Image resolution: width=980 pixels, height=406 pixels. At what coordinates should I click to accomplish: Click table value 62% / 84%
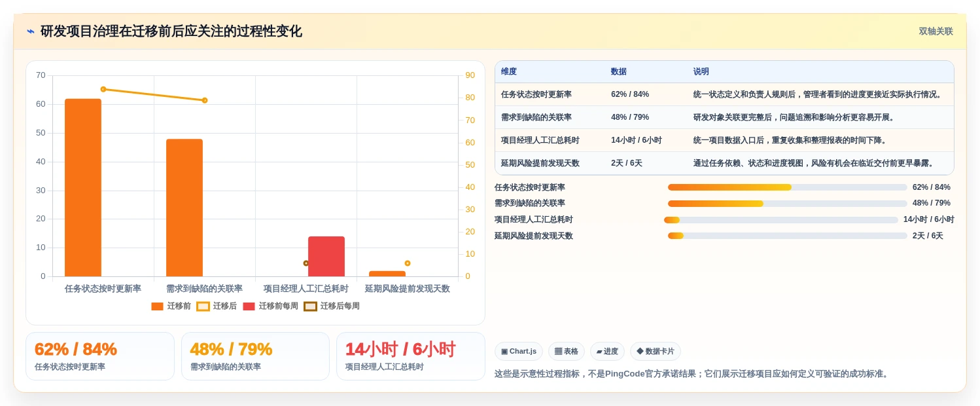[630, 94]
